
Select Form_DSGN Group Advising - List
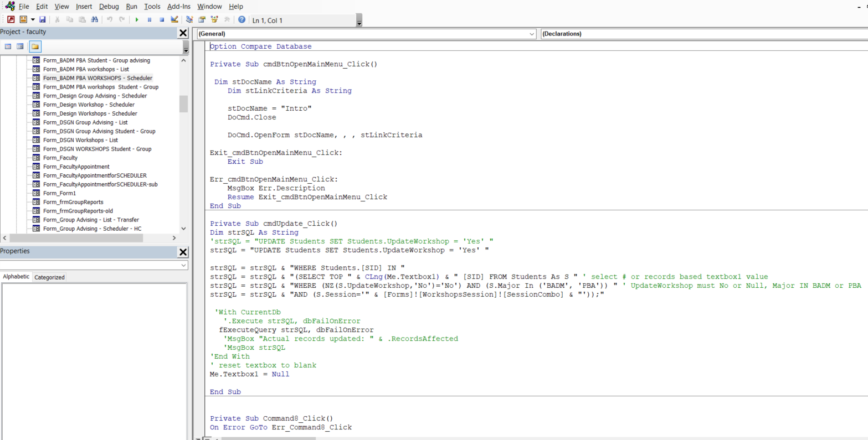pos(85,122)
